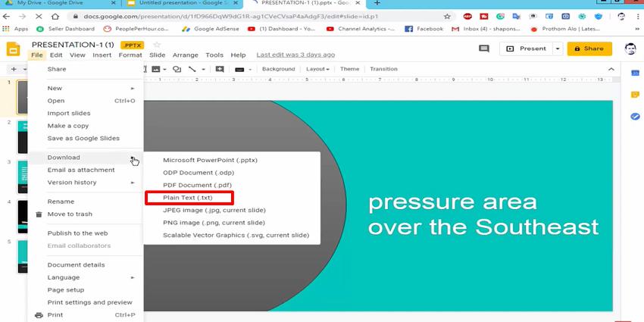Click the yellow Share button
644x322 pixels.
[589, 48]
